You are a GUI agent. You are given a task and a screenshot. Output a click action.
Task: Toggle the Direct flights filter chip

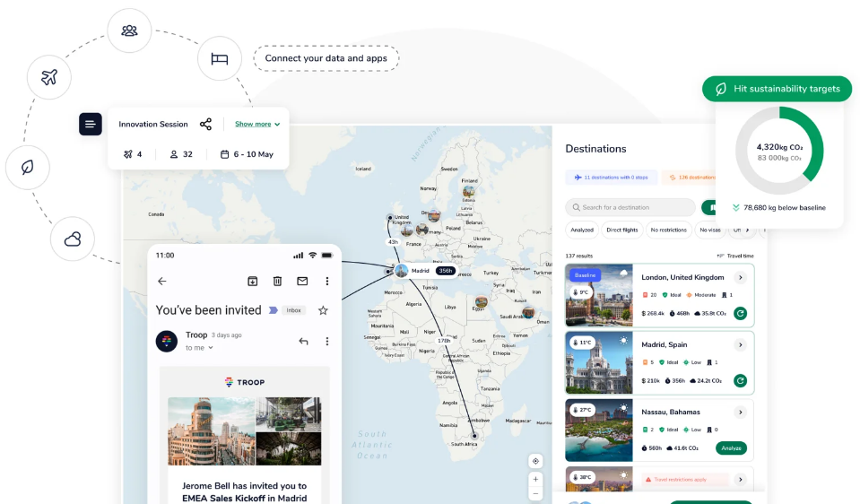621,230
